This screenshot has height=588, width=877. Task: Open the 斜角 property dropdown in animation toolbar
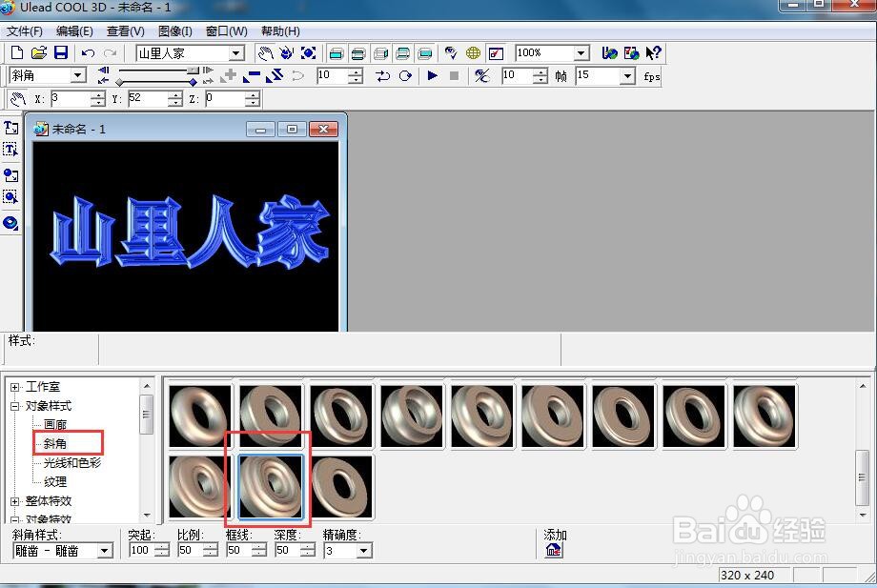(x=78, y=75)
